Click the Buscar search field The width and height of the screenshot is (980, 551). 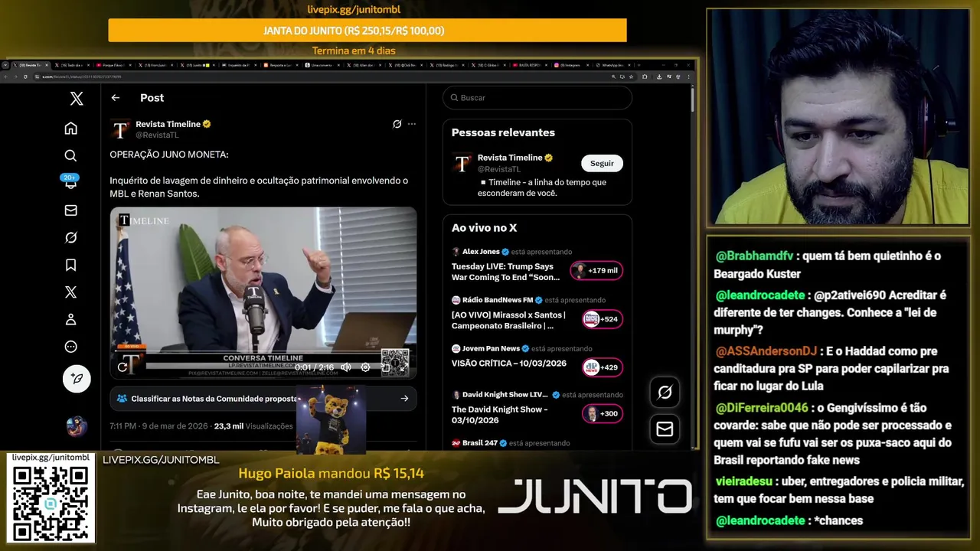pos(537,98)
